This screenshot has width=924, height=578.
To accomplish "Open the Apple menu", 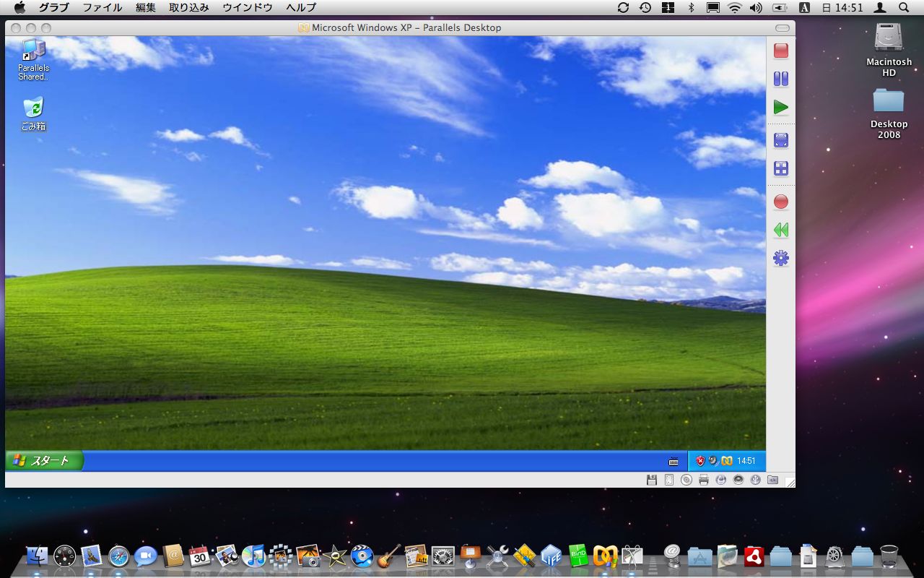I will pos(19,8).
